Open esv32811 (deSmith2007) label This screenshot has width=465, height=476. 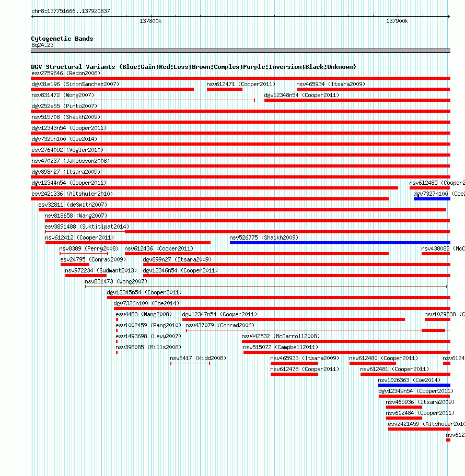point(73,204)
